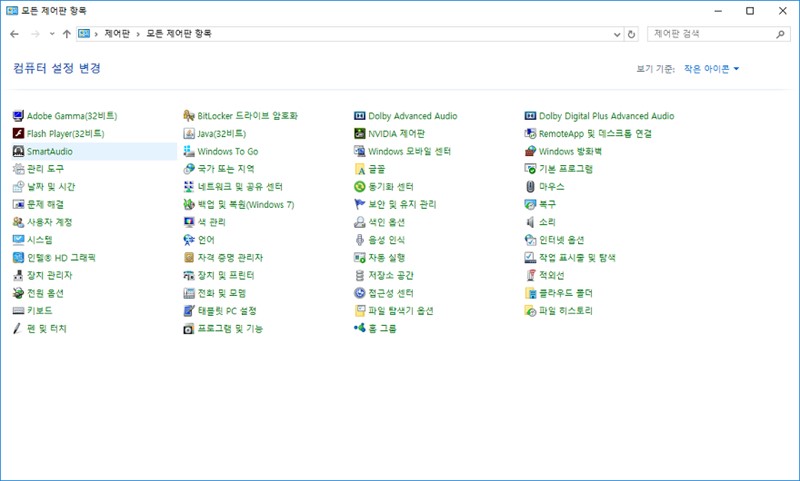Open 인터넷 옵션 icon
The image size is (800, 481).
click(531, 240)
